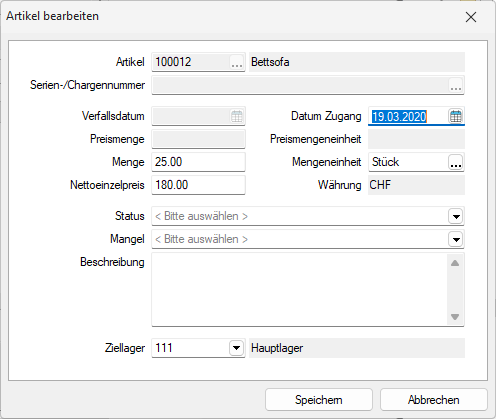Click the Menge field showing 25.00
496x419 pixels.
click(x=198, y=162)
